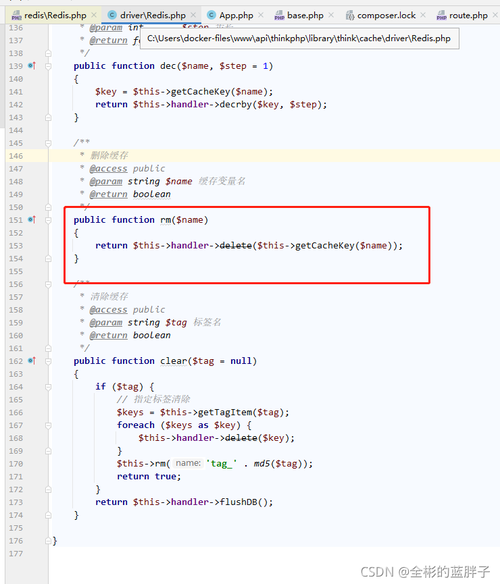Click the class icon on App.php tab
This screenshot has height=584, width=500.
click(211, 15)
